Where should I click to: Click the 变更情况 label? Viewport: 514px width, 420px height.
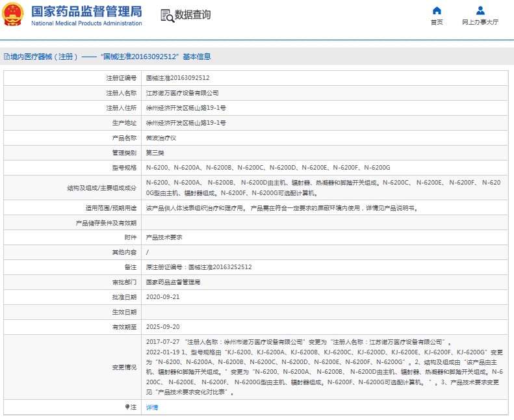124,367
